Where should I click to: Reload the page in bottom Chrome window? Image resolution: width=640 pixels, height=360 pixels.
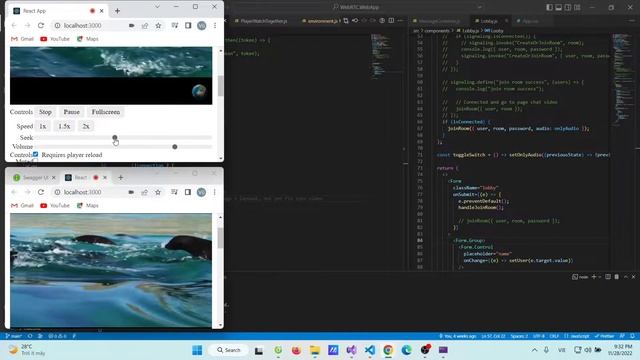(41, 192)
